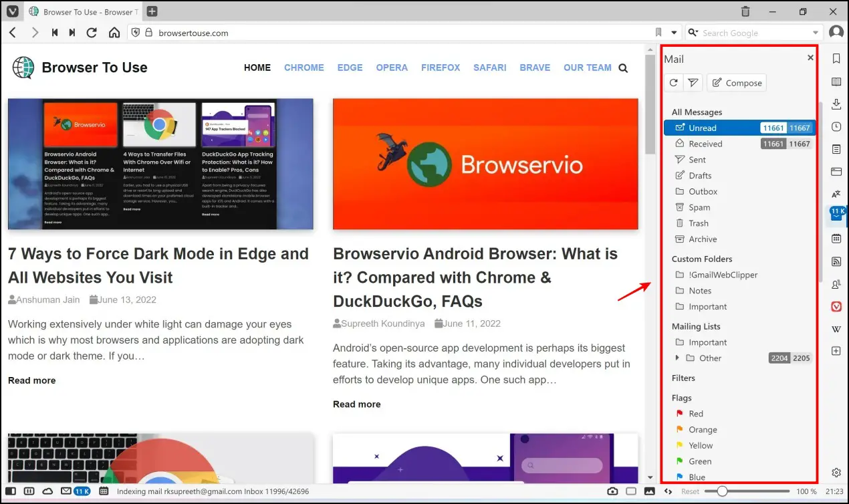The height and width of the screenshot is (504, 849).
Task: Go back to previous page
Action: pos(13,33)
